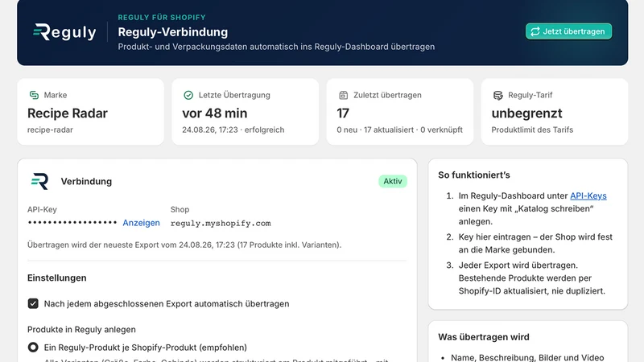644x362 pixels.
Task: Click the 17 transferred count
Action: point(343,113)
